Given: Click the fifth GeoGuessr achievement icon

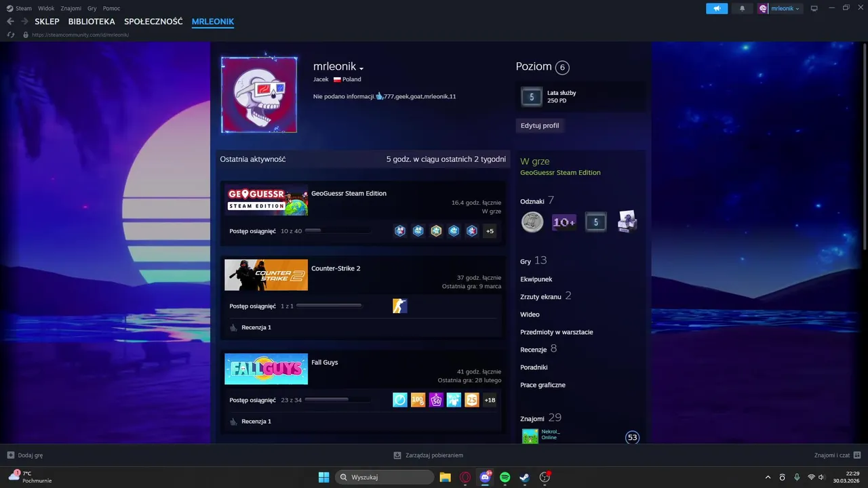Looking at the screenshot, I should point(472,231).
